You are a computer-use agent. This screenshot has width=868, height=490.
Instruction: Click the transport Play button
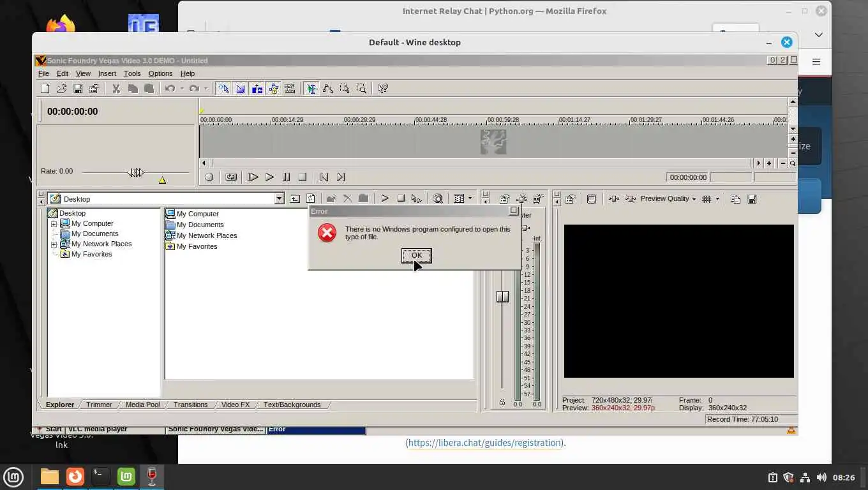point(269,177)
